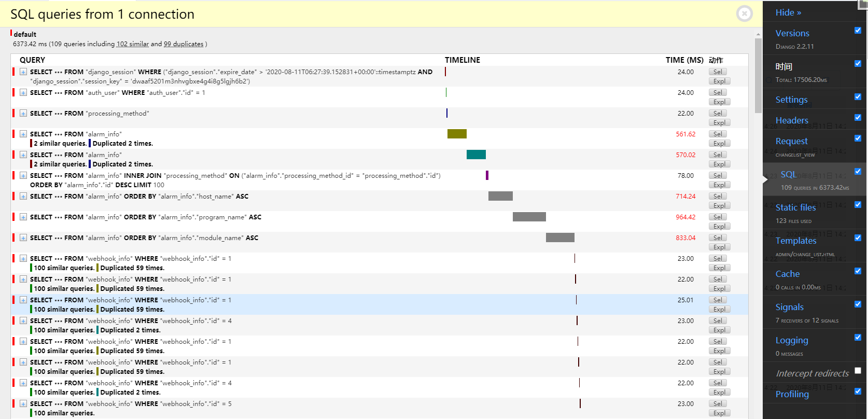The width and height of the screenshot is (868, 419).
Task: Select the TIMELINE column header
Action: (x=463, y=60)
